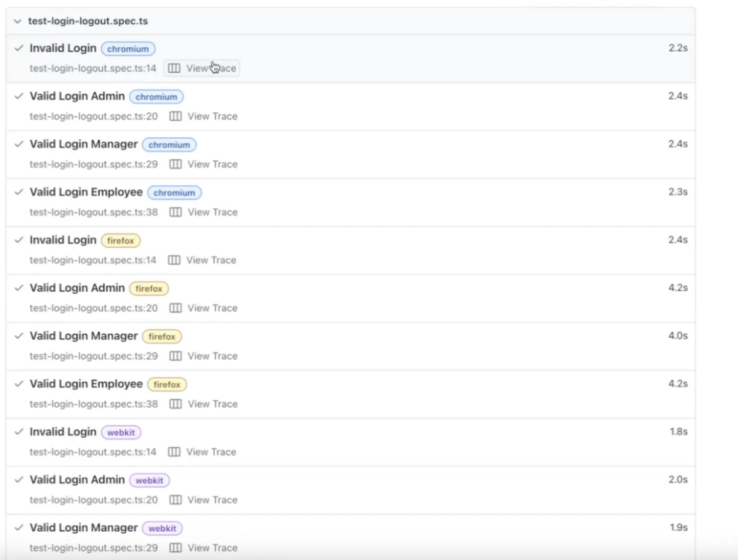Collapse the test-login-logout.spec.ts file group
738x560 pixels.
(17, 21)
